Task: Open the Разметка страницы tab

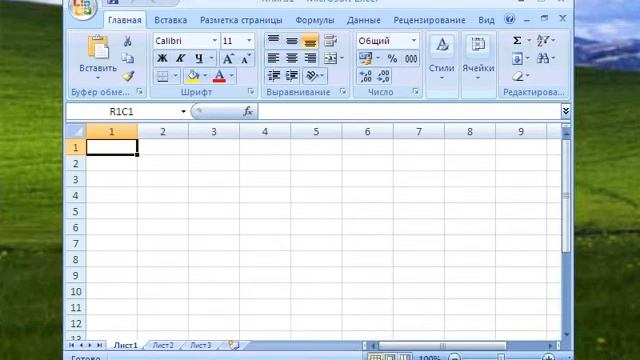Action: click(241, 20)
